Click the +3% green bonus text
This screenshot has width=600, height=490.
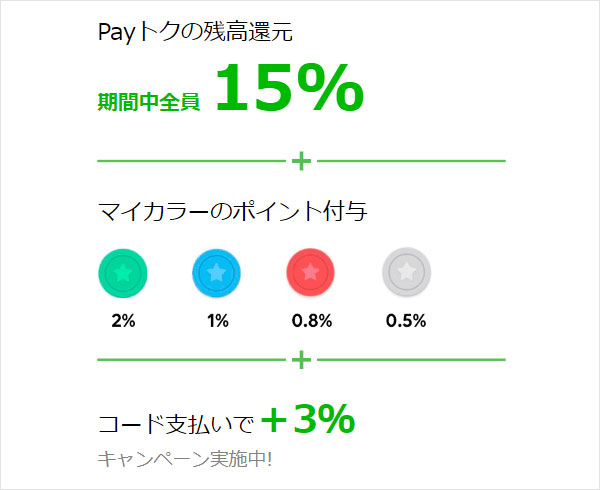308,419
